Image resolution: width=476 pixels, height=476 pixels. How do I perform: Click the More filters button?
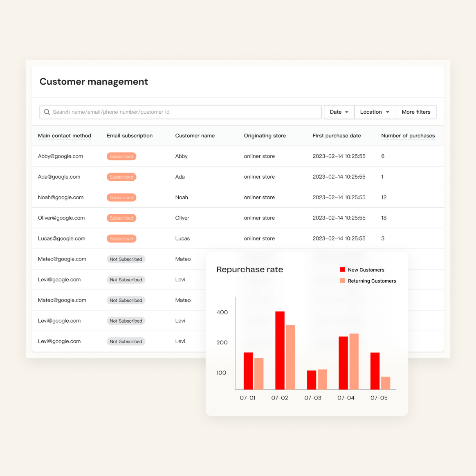[416, 112]
